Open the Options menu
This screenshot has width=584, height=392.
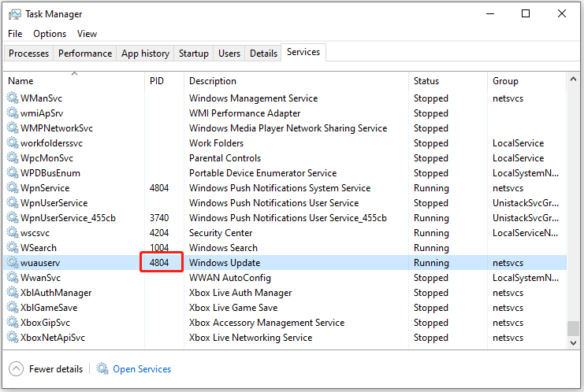(x=50, y=34)
